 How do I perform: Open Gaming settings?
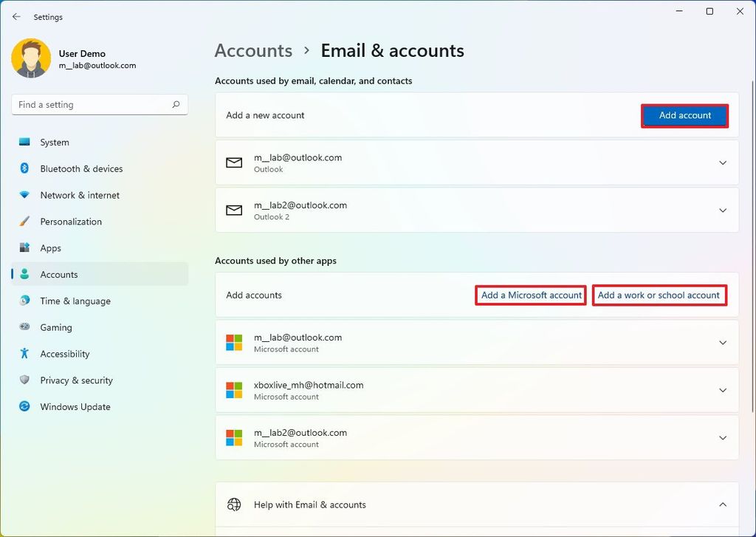tap(100, 327)
